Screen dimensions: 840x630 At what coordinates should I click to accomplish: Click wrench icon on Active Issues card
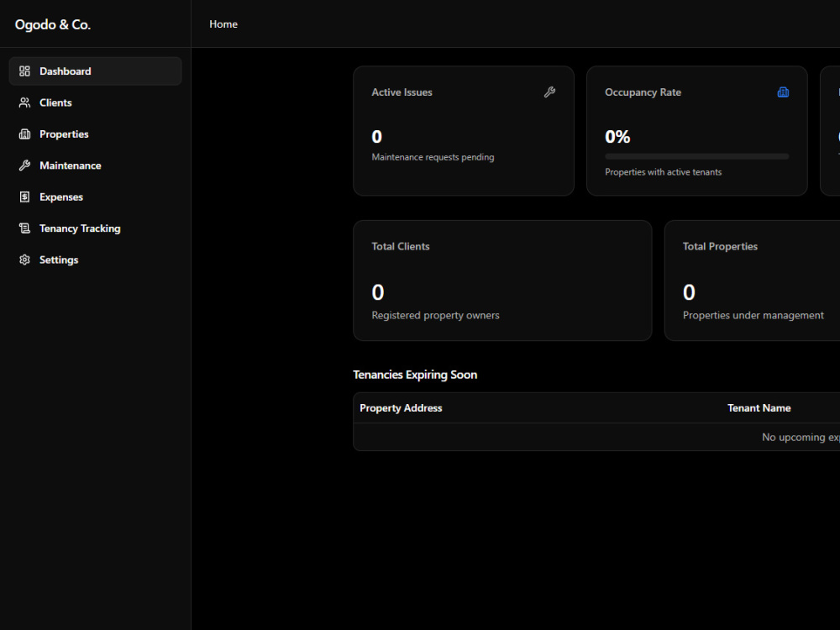[x=549, y=92]
